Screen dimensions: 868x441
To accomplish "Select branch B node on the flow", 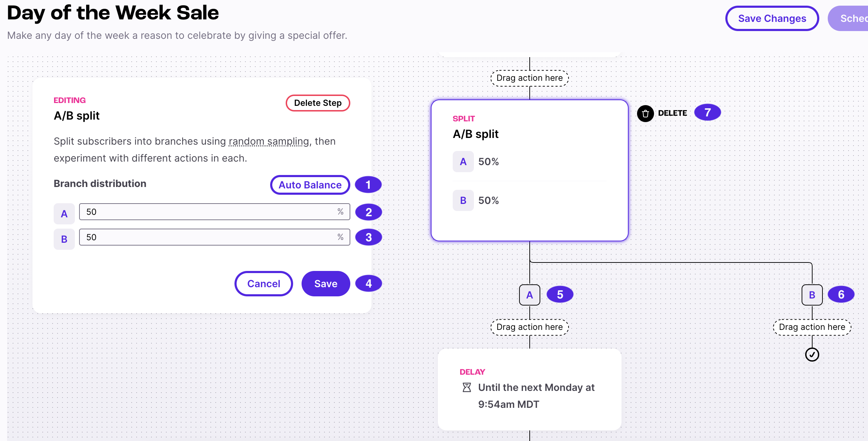I will tap(812, 295).
